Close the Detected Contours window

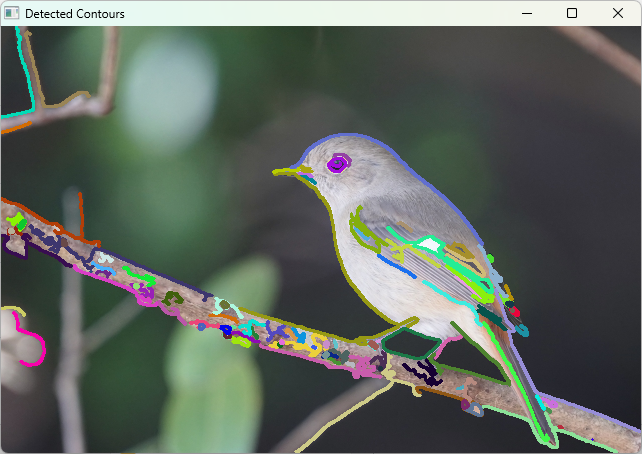pos(618,14)
